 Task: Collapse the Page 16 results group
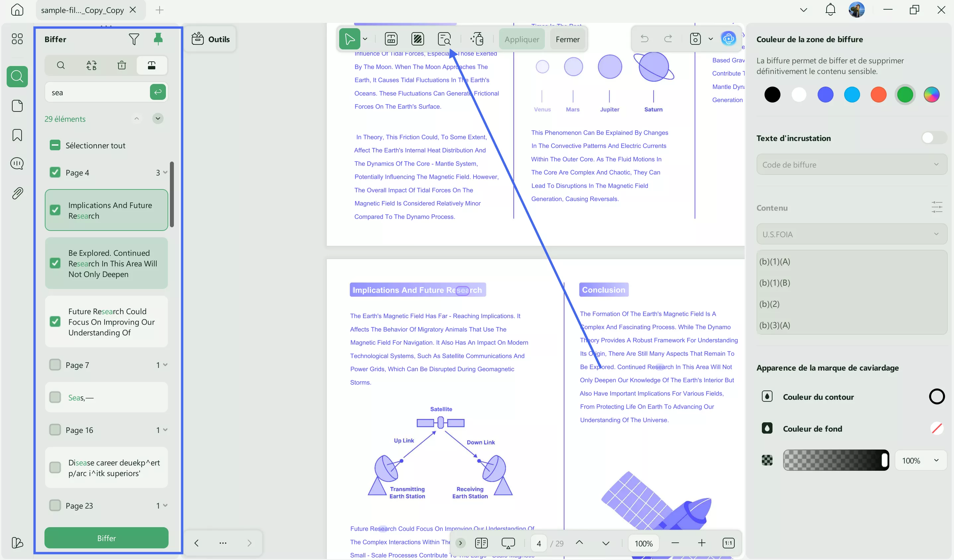click(x=165, y=430)
